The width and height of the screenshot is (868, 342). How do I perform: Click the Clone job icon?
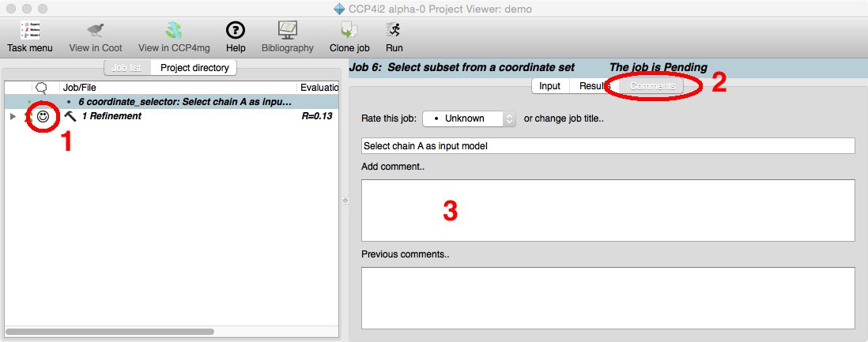[349, 31]
